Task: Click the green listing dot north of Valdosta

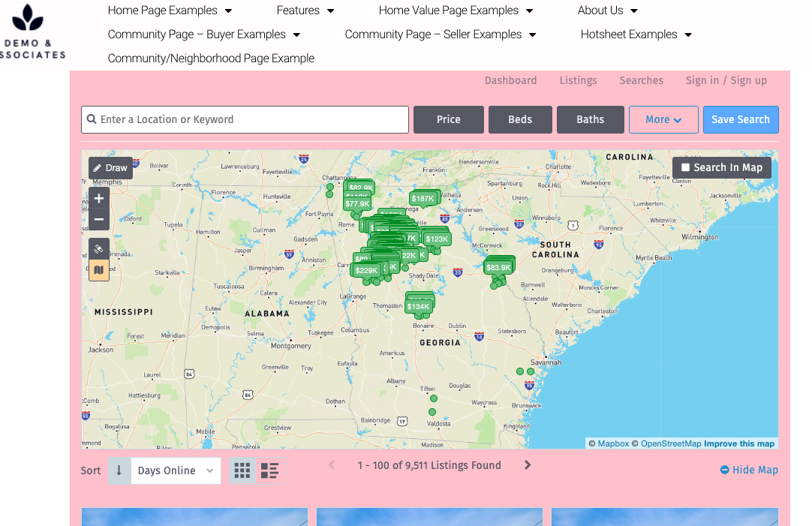Action: pos(432,412)
